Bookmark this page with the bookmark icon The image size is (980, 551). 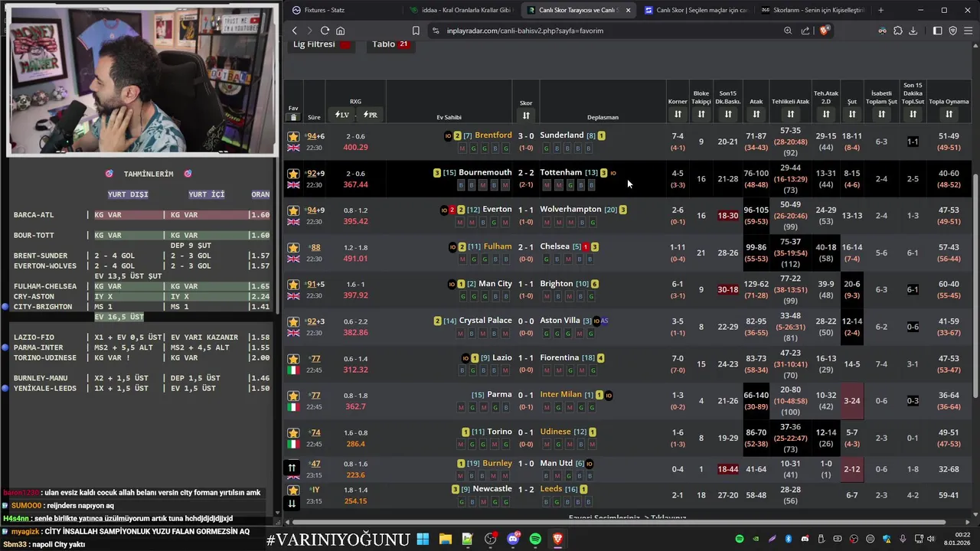pyautogui.click(x=416, y=31)
